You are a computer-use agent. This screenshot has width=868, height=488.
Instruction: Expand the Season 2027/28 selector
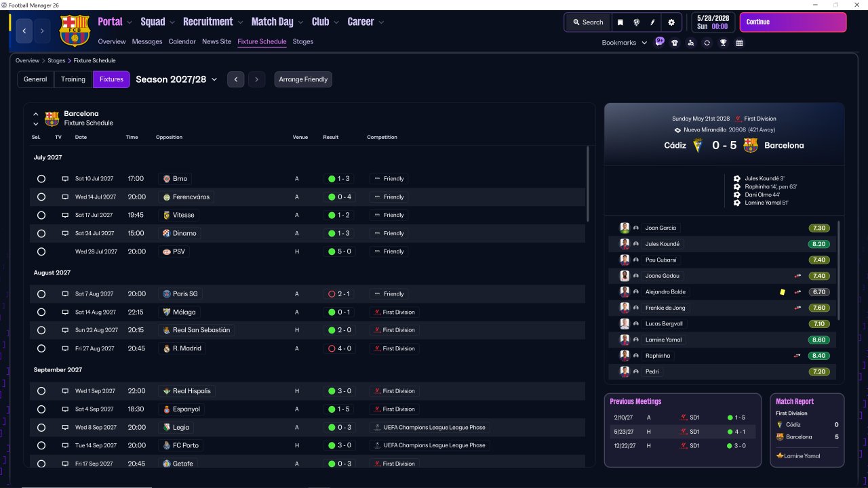[x=176, y=79]
